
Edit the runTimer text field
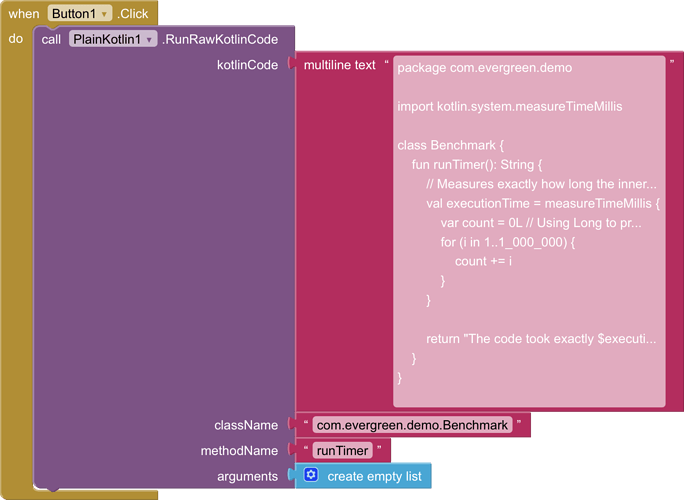click(x=342, y=451)
